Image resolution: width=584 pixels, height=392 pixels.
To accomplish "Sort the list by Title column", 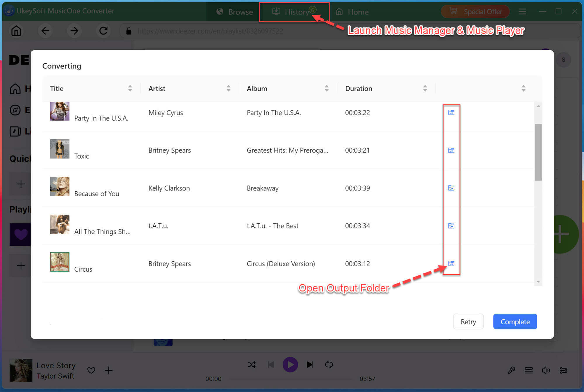I will pos(130,89).
